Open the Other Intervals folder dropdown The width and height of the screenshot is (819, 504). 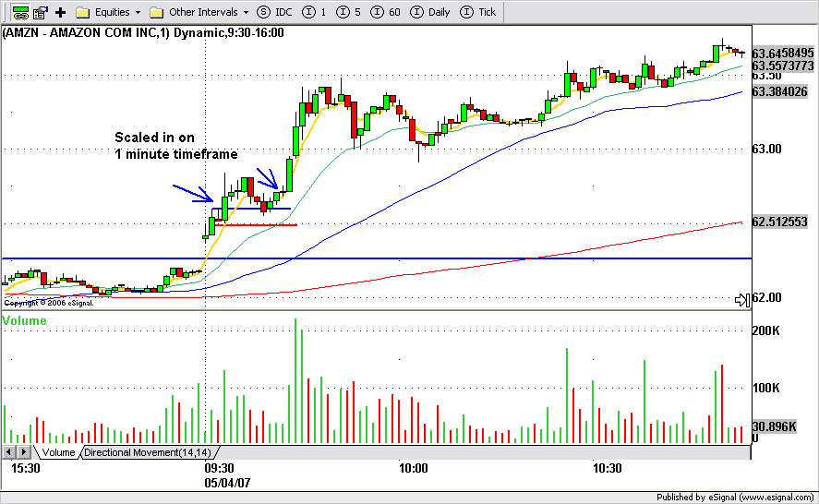246,12
